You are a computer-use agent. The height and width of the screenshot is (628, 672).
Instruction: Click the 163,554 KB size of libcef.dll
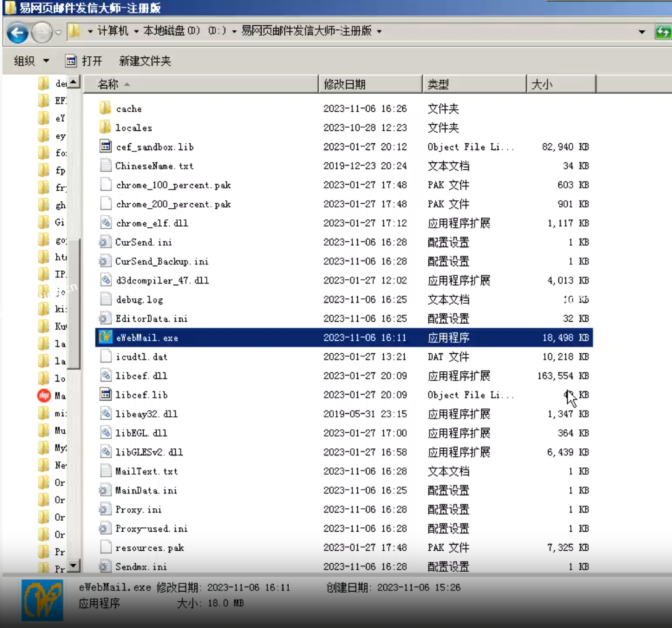click(563, 376)
